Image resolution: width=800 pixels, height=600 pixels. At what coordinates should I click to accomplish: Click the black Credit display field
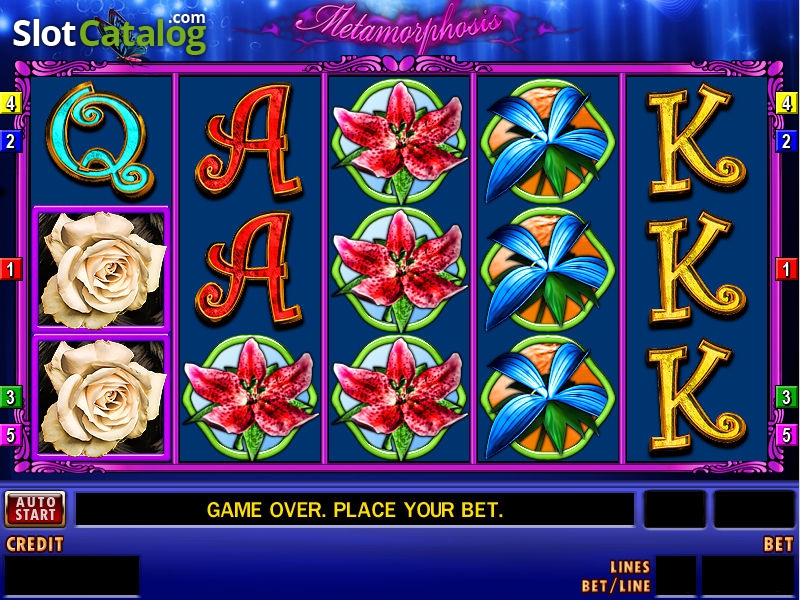coord(71,576)
